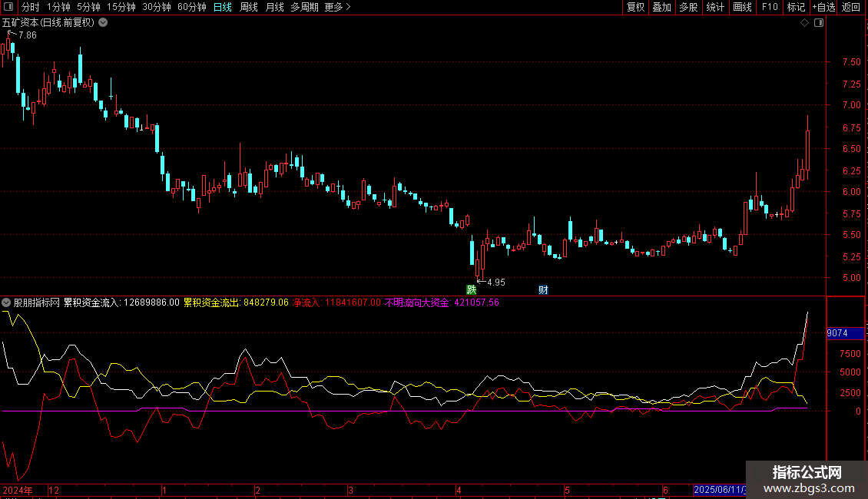Viewport: 868px width, 499px height.
Task: Click the 2500 indicator axis label
Action: click(x=850, y=393)
